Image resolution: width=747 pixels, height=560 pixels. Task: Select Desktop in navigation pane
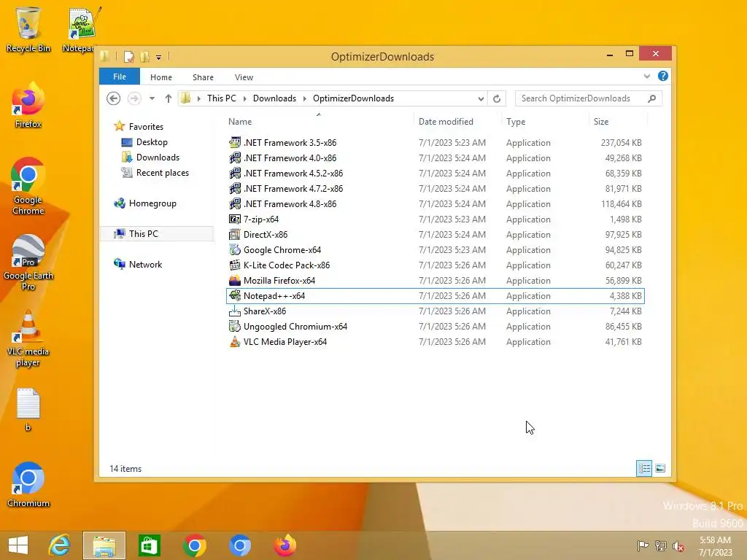pos(152,142)
